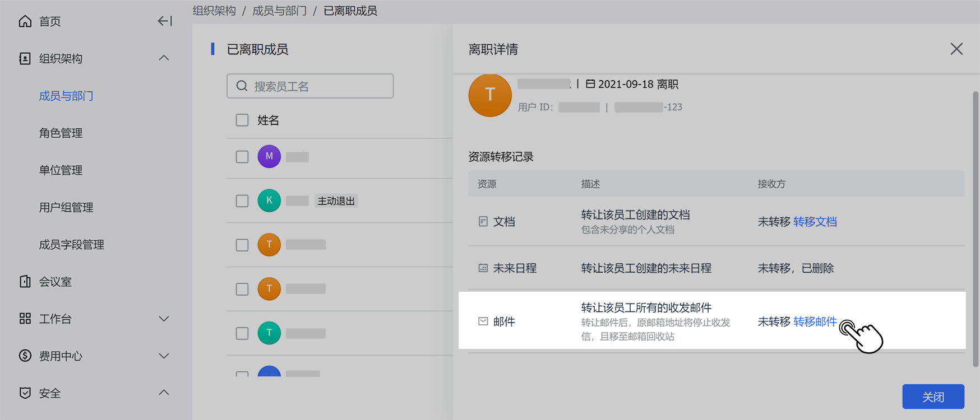Click 未转移，已删除 status text

(796, 268)
